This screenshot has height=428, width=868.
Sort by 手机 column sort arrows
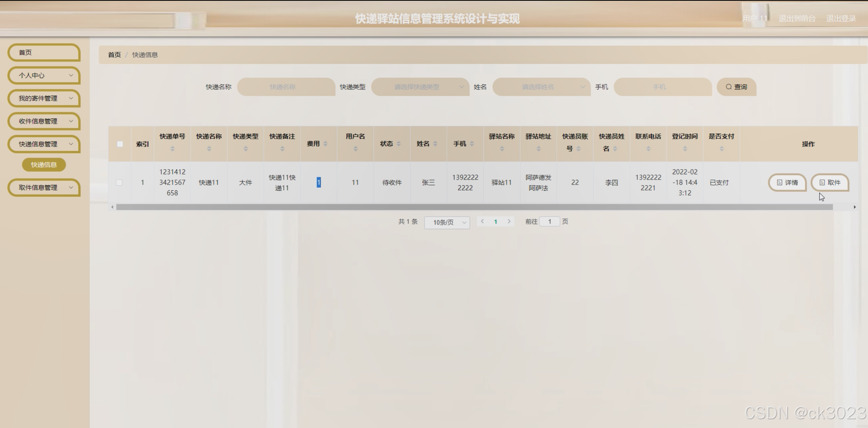click(x=472, y=144)
